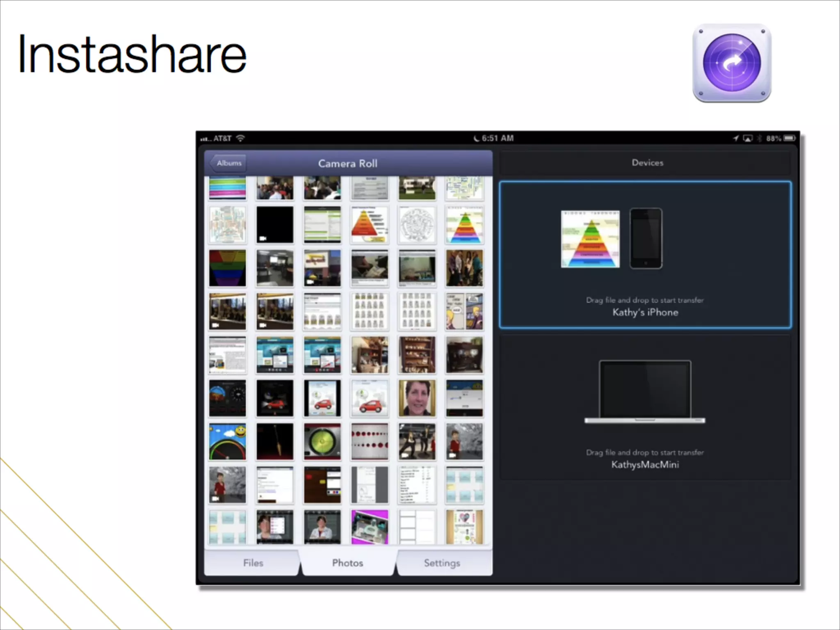Screen dimensions: 840x630
Task: Tap the Wi-Fi icon in status bar
Action: point(241,138)
